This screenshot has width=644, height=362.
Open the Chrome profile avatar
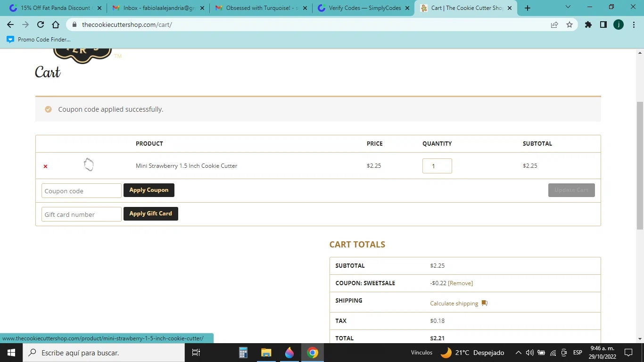click(619, 25)
